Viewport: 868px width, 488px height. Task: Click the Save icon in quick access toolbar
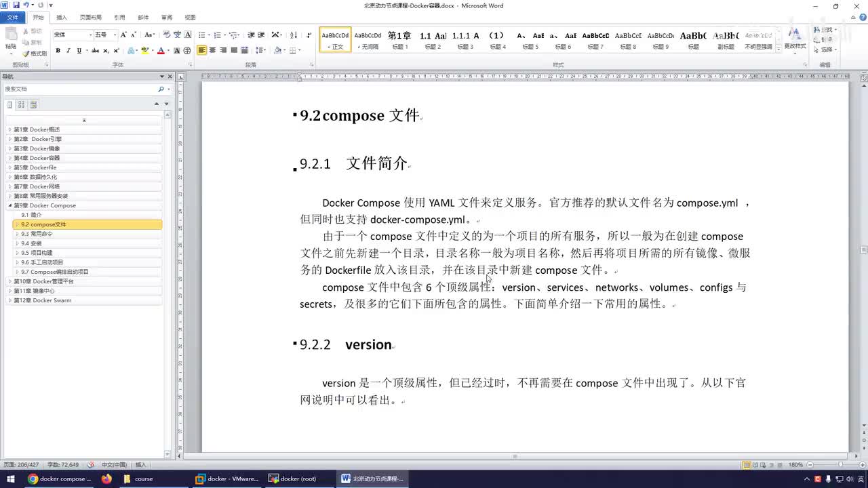coord(16,5)
